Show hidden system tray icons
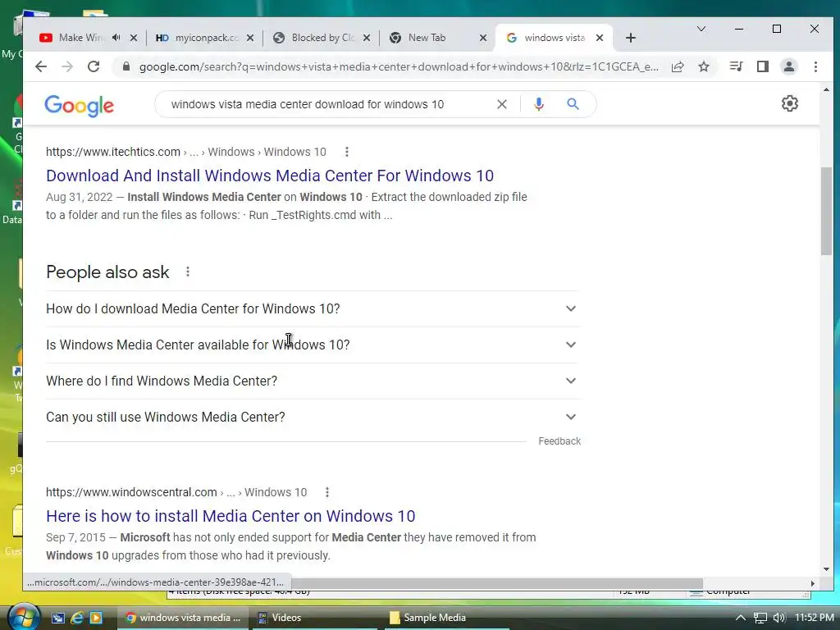The width and height of the screenshot is (840, 630). pos(741,618)
